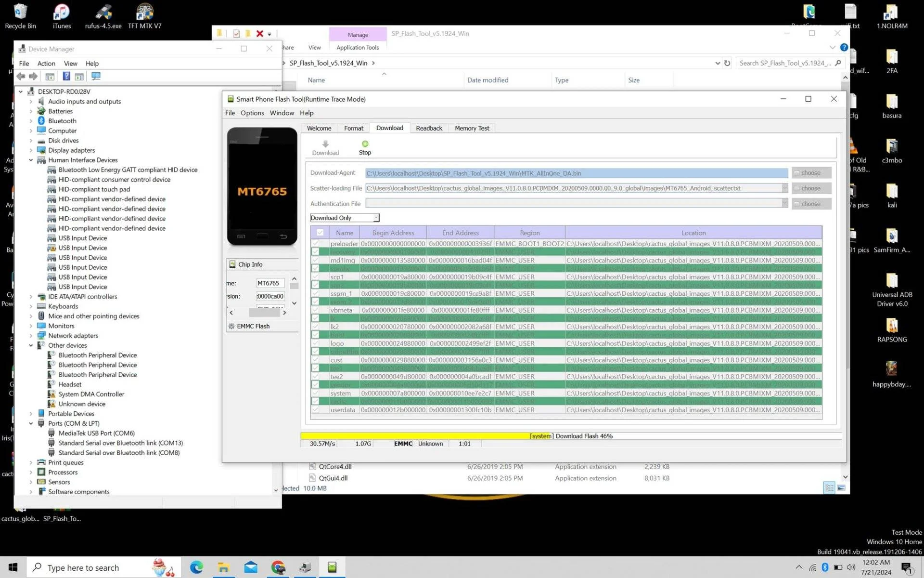Open the blue Help icon in Device Manager toolbar

(x=66, y=76)
